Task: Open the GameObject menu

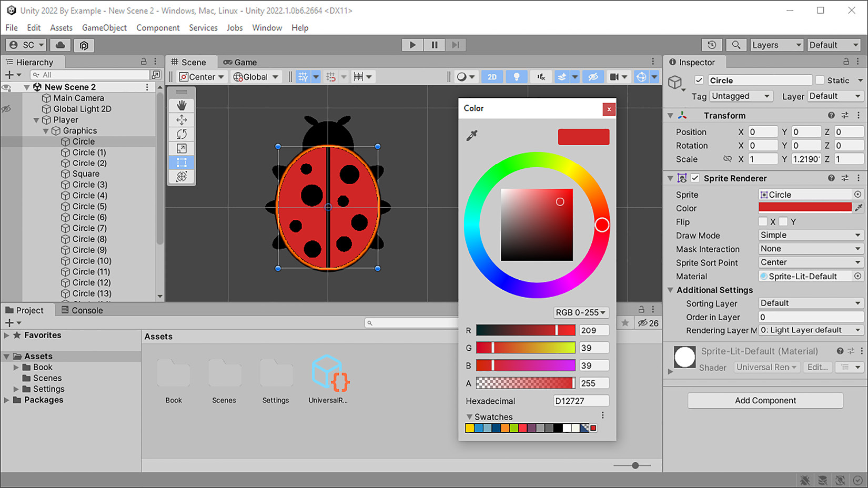Action: point(104,28)
